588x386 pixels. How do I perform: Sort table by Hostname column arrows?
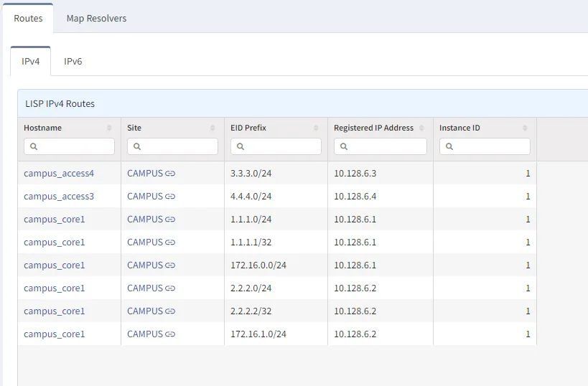pyautogui.click(x=109, y=128)
